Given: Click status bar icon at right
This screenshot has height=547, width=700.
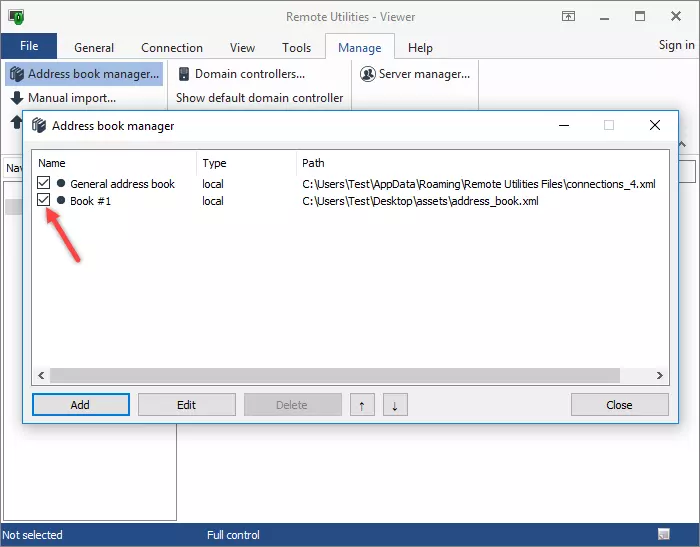Looking at the screenshot, I should coord(664,534).
